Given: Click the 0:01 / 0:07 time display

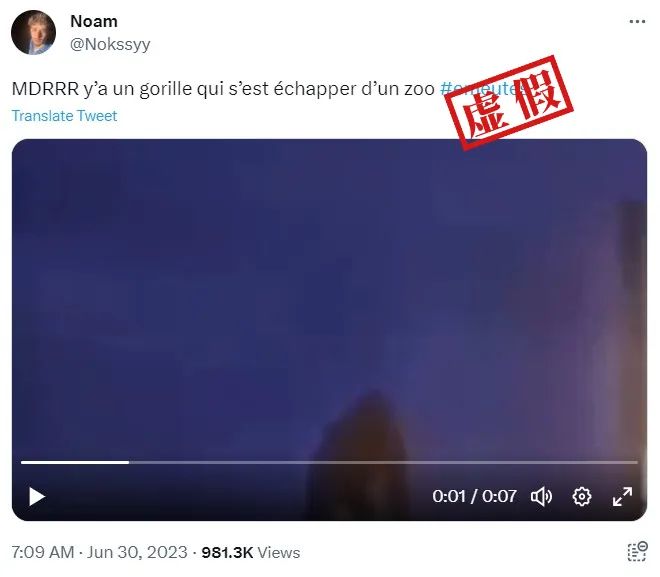Looking at the screenshot, I should (x=474, y=497).
